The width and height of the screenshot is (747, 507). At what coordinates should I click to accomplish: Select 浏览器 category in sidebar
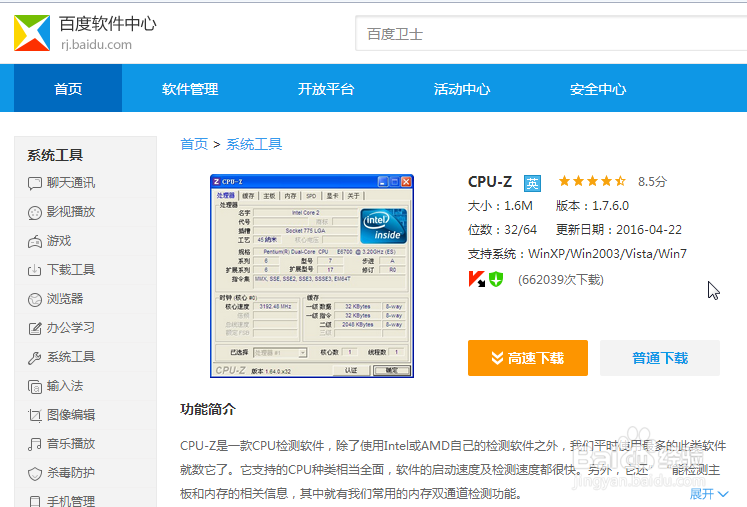65,299
